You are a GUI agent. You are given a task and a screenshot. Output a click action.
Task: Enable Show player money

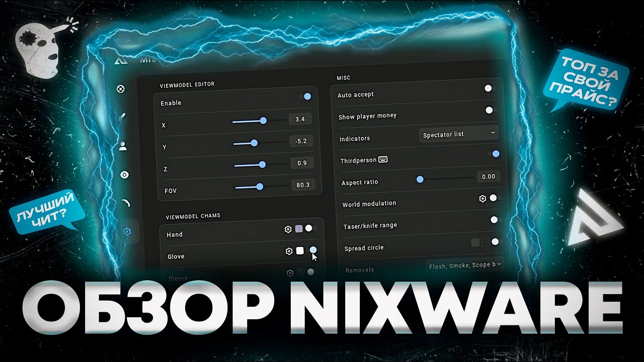(x=491, y=110)
